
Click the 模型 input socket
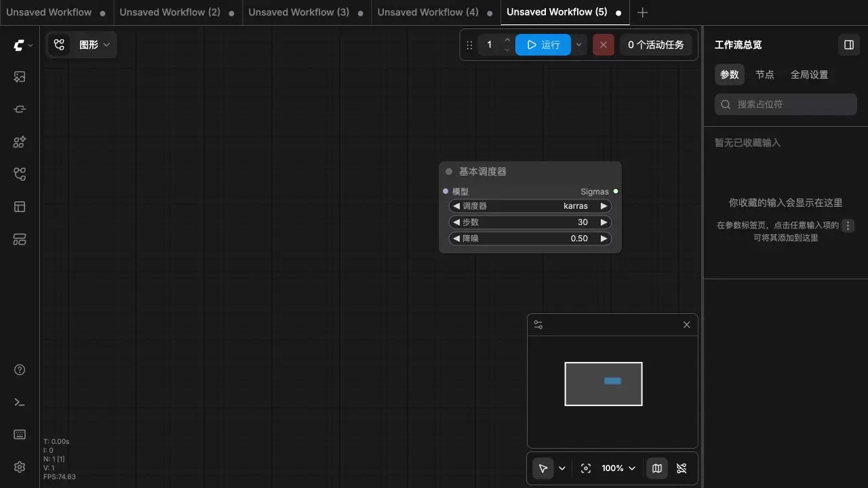click(x=446, y=192)
